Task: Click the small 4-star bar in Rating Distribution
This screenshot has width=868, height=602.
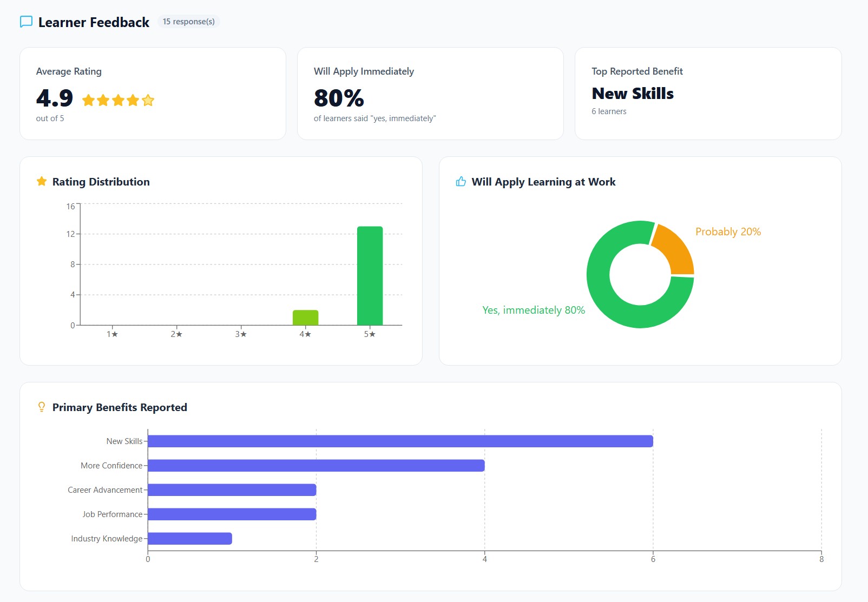Action: pyautogui.click(x=305, y=318)
